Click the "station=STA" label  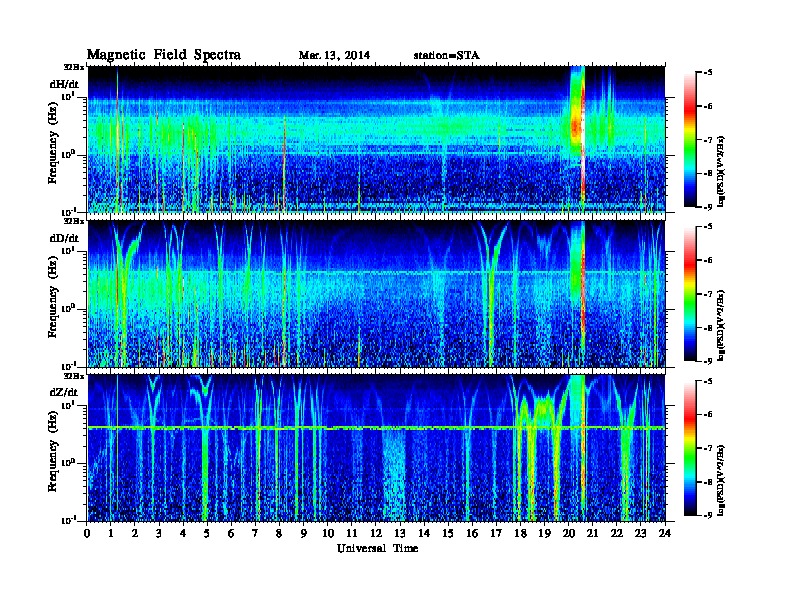tap(447, 55)
